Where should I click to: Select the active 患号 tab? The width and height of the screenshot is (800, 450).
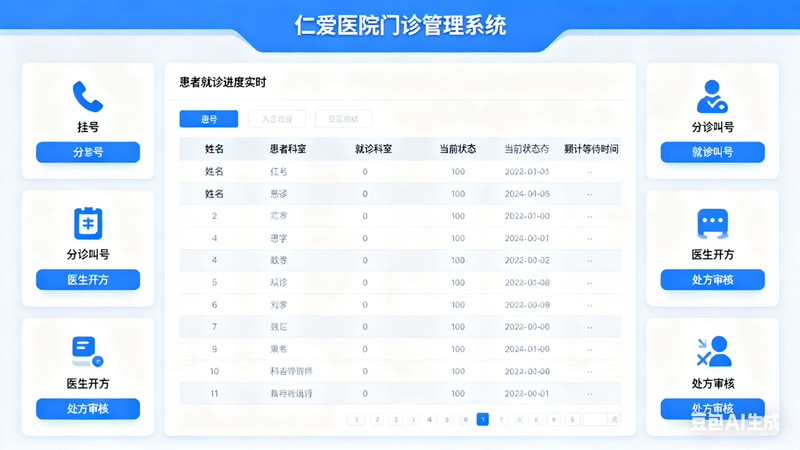tap(209, 119)
